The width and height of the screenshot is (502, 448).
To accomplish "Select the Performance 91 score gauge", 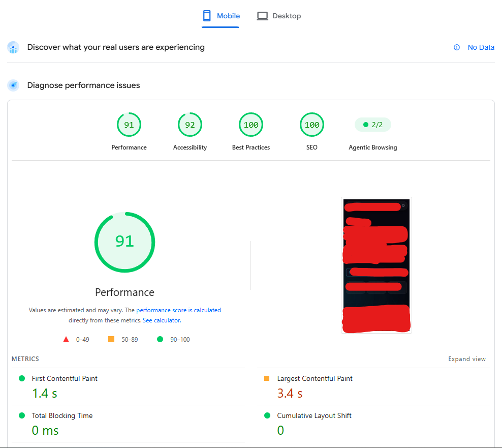I will [x=129, y=125].
